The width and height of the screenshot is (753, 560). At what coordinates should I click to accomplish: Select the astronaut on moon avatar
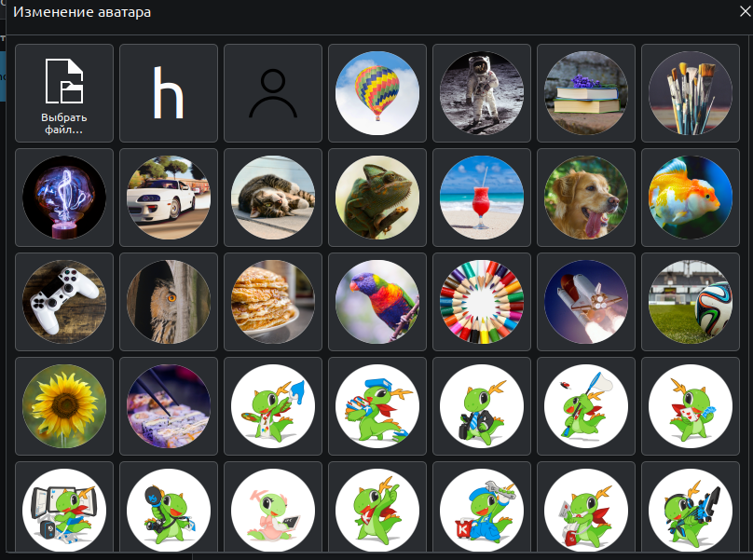click(x=482, y=93)
